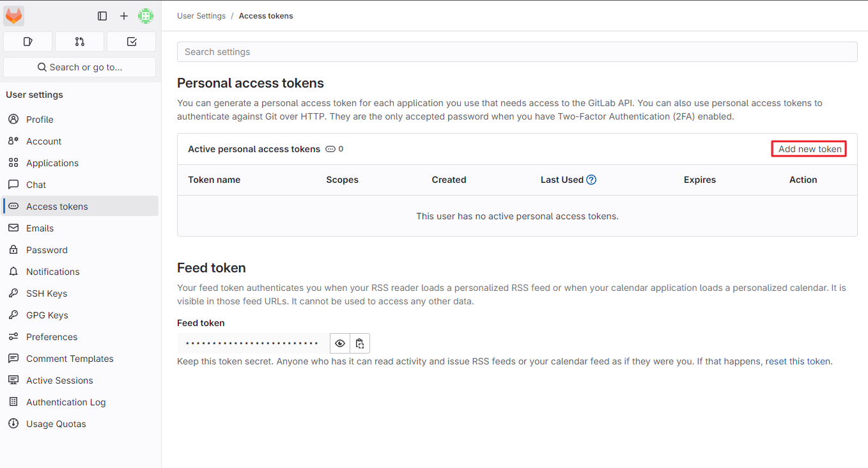Click the Expires column header
868x468 pixels.
pos(700,180)
